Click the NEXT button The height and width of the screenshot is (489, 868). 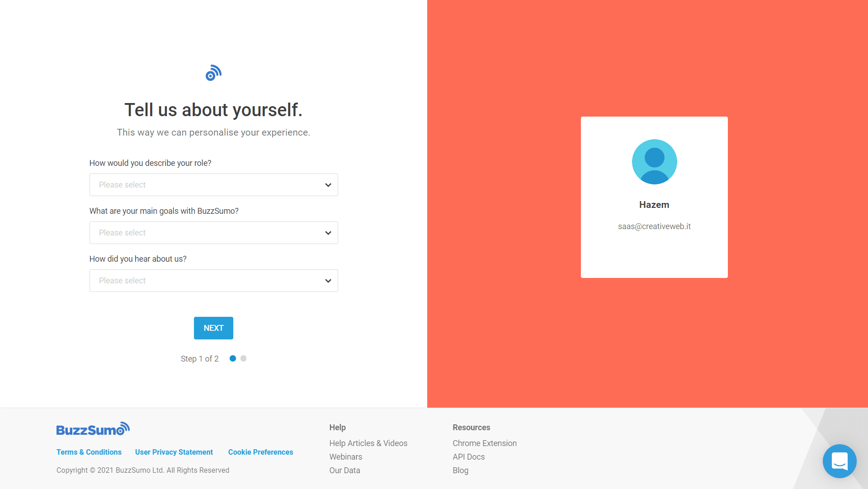[213, 328]
